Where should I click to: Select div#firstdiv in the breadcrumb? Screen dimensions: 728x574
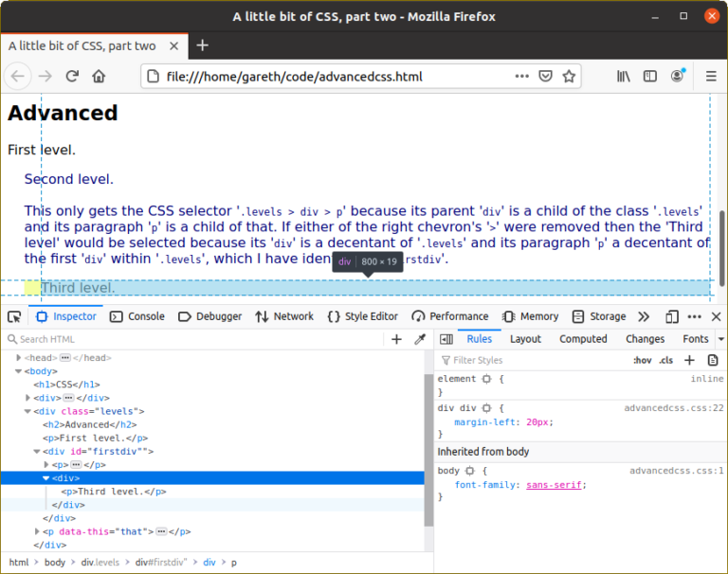click(161, 563)
